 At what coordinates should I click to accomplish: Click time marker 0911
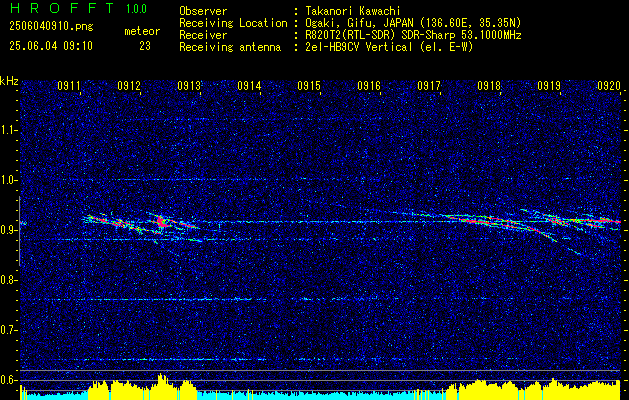pos(69,85)
